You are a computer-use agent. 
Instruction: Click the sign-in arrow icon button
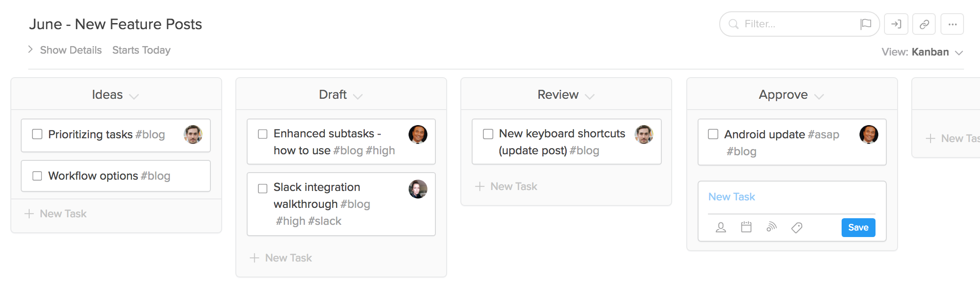[x=896, y=24]
